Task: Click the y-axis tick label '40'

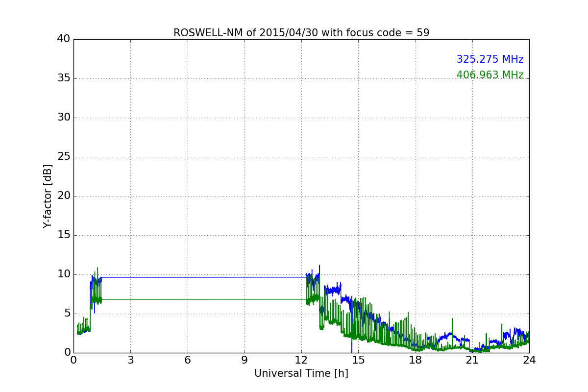Action: pos(64,39)
